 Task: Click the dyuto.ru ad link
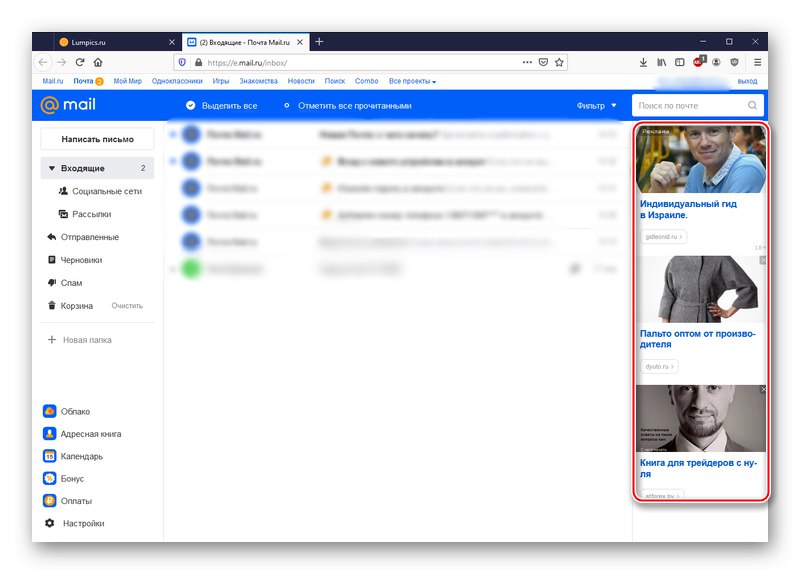point(659,366)
